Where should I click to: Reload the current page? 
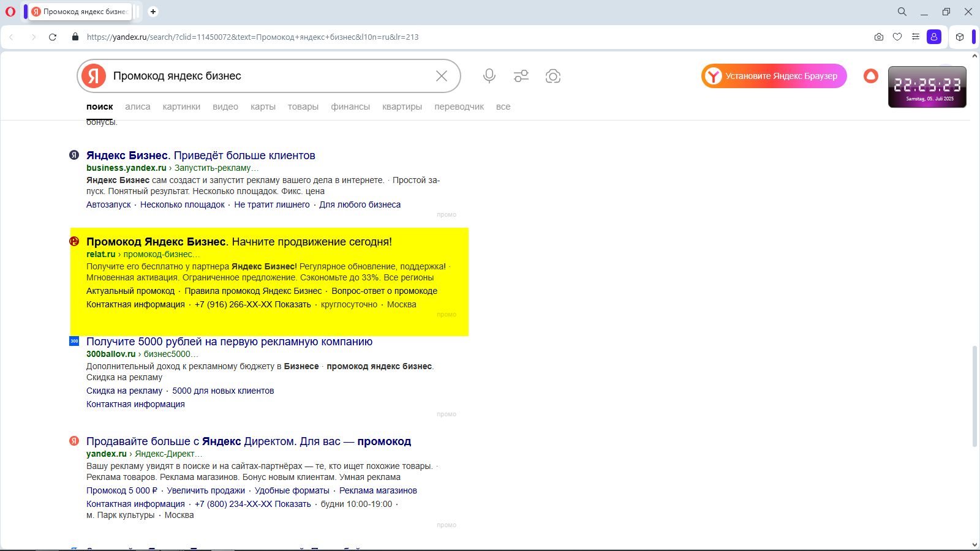53,37
